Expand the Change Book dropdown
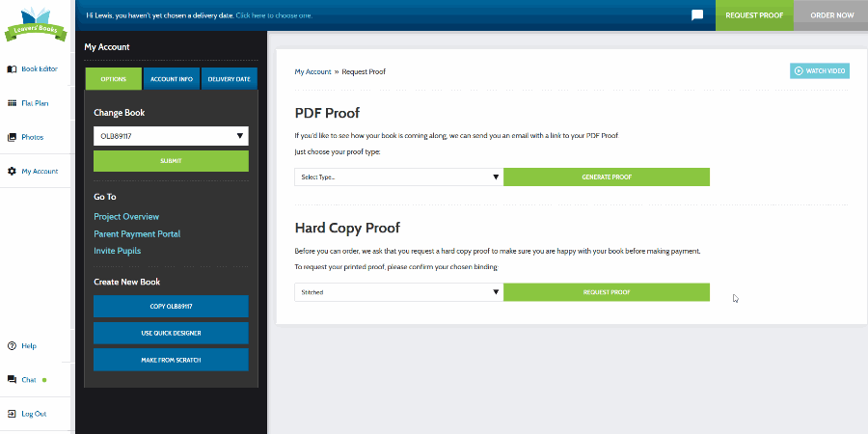The height and width of the screenshot is (434, 868). 171,136
